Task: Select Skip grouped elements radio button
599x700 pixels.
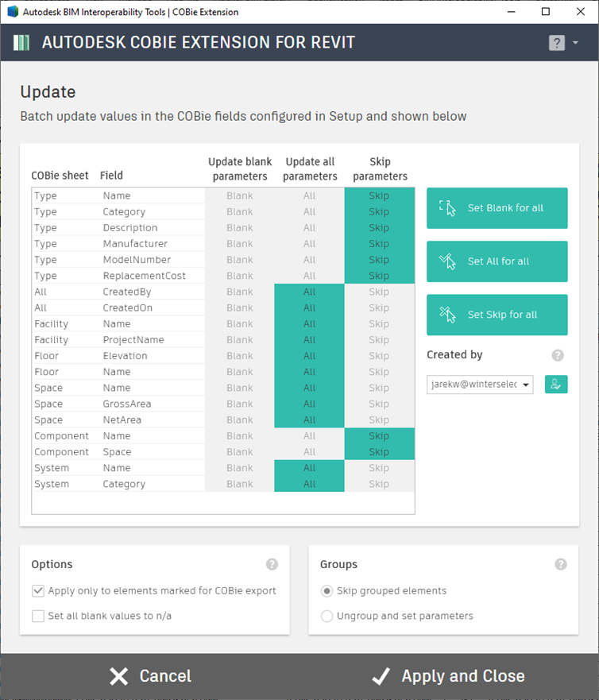Action: point(327,591)
